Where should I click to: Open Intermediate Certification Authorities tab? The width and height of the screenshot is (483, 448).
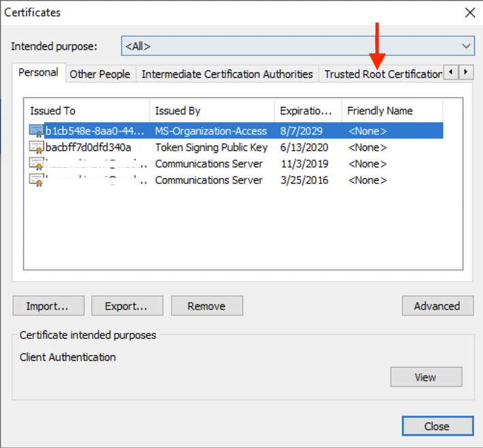(x=227, y=74)
